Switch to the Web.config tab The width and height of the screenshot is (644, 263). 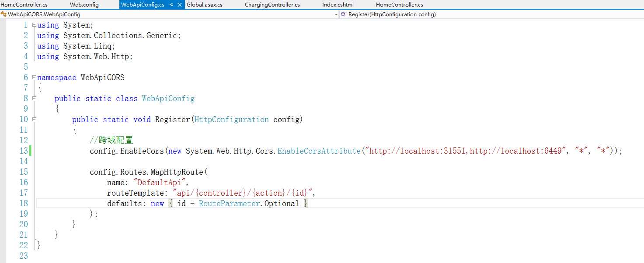84,5
